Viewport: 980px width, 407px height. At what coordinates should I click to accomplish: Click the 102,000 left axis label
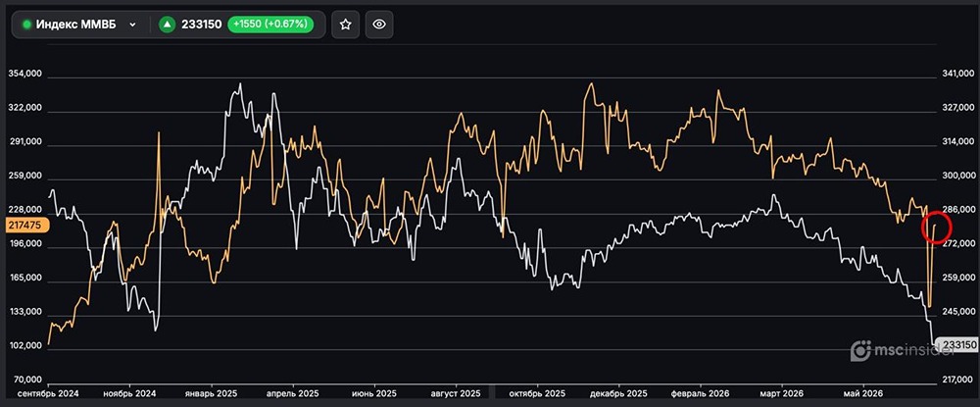25,346
